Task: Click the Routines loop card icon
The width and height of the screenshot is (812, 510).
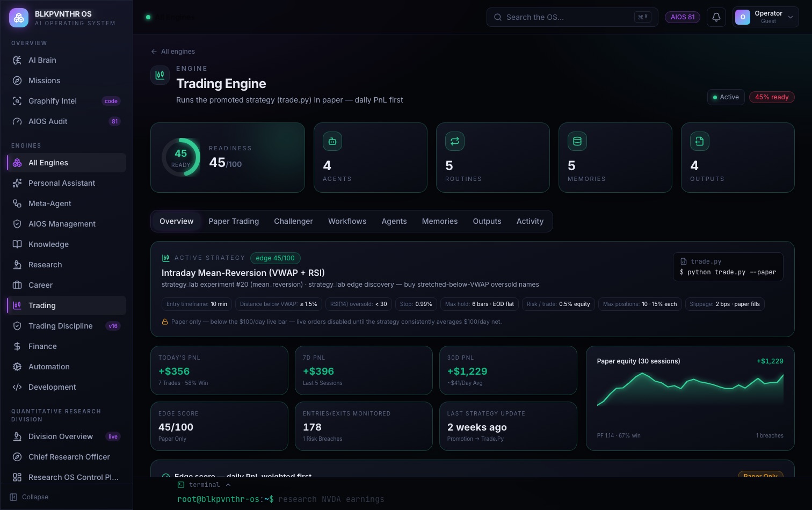Action: pos(455,141)
